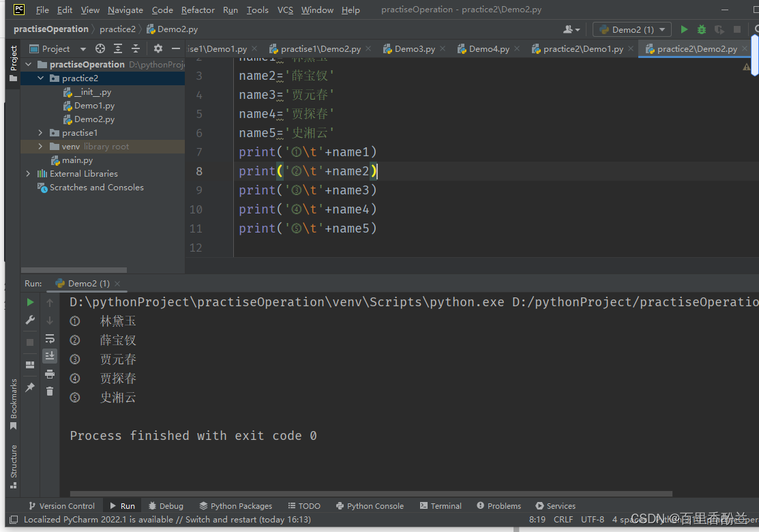Collapse the practice2 folder
759x532 pixels.
[41, 78]
